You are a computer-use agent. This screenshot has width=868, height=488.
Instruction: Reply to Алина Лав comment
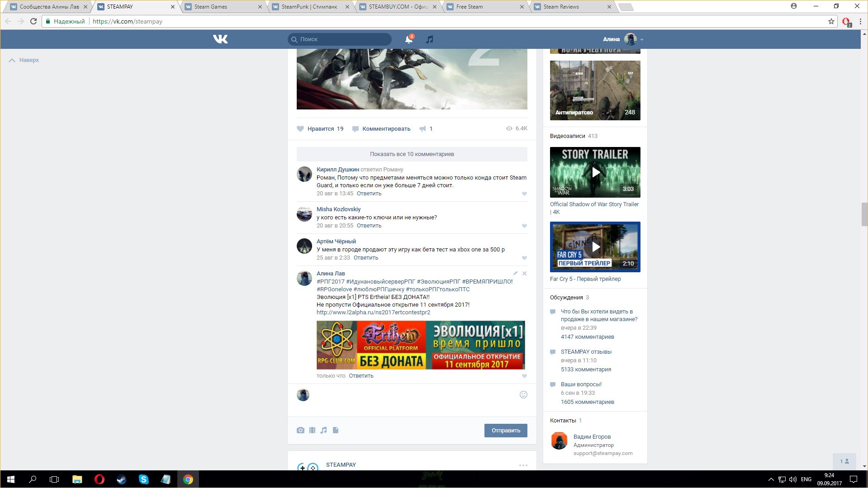click(361, 376)
